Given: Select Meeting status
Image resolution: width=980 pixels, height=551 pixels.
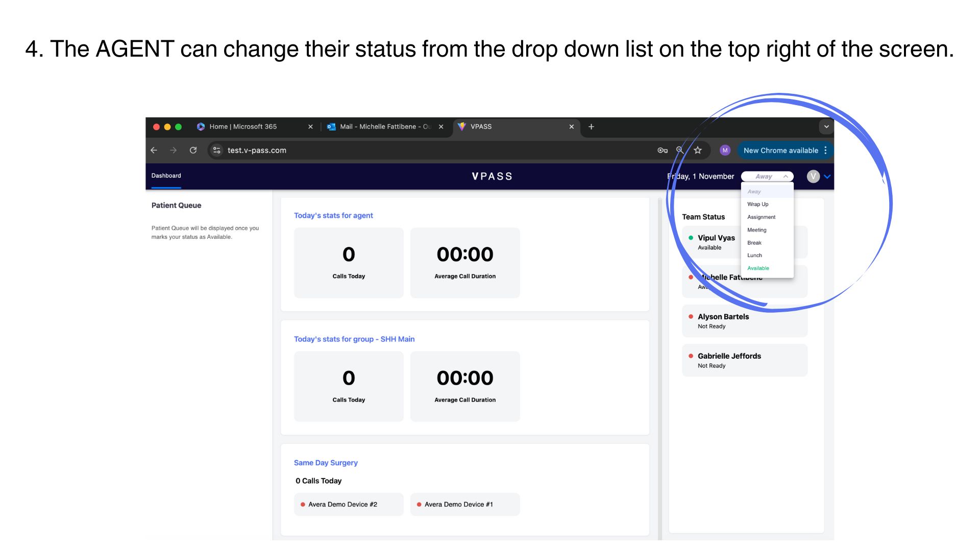Looking at the screenshot, I should [767, 230].
